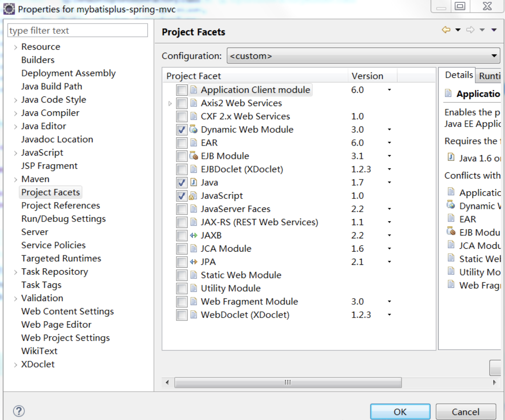This screenshot has width=505, height=420.
Task: Click the forward navigation arrow icon
Action: pos(470,30)
